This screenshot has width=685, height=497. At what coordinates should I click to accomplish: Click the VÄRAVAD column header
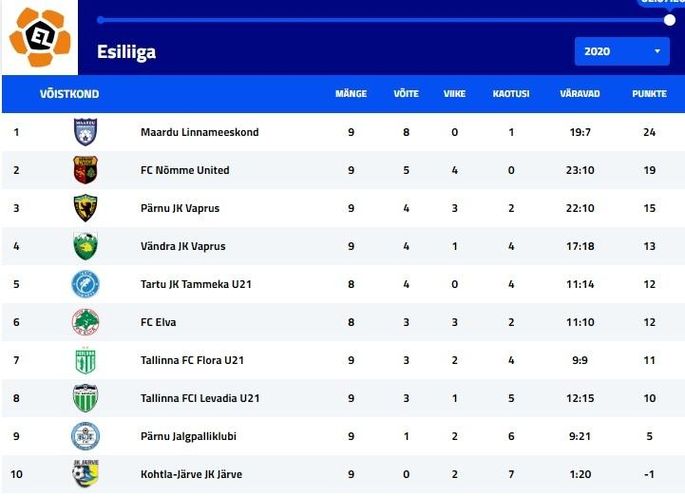pyautogui.click(x=580, y=93)
